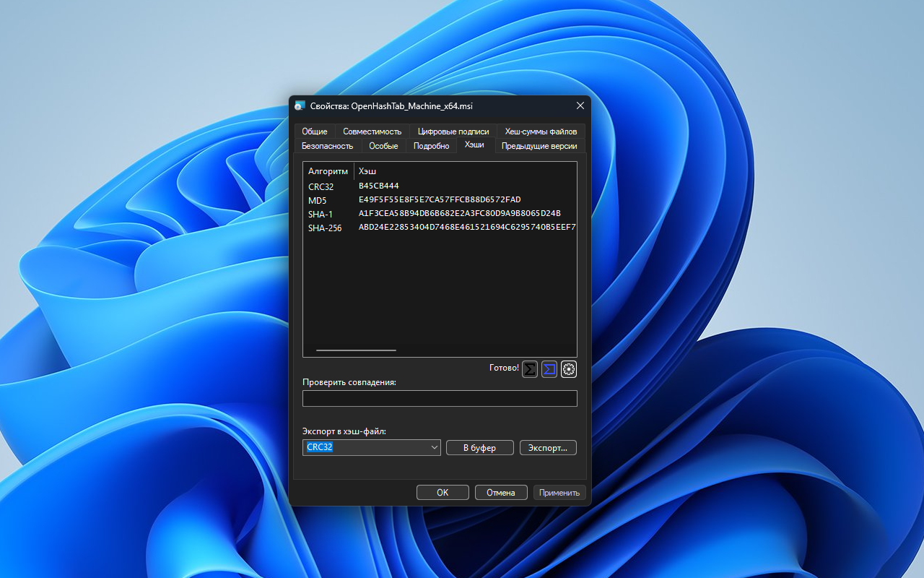The image size is (924, 578).
Task: Open the Предыдущие версии tab
Action: (539, 146)
